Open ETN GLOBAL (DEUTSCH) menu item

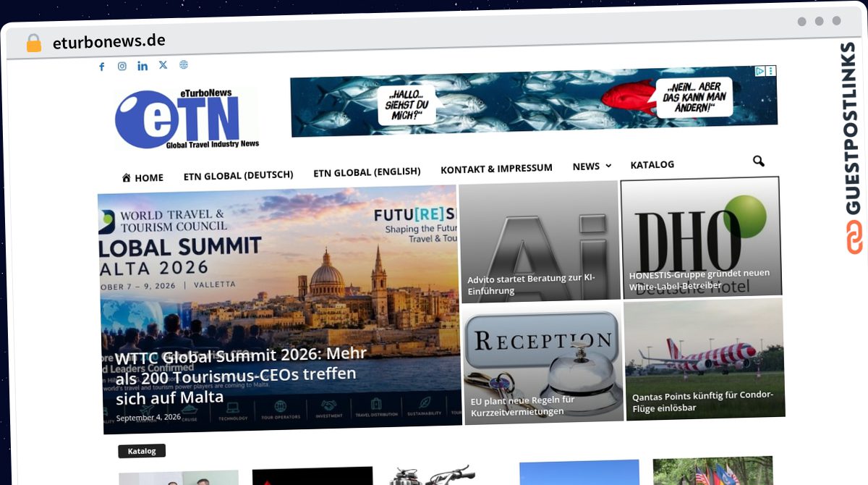(238, 175)
